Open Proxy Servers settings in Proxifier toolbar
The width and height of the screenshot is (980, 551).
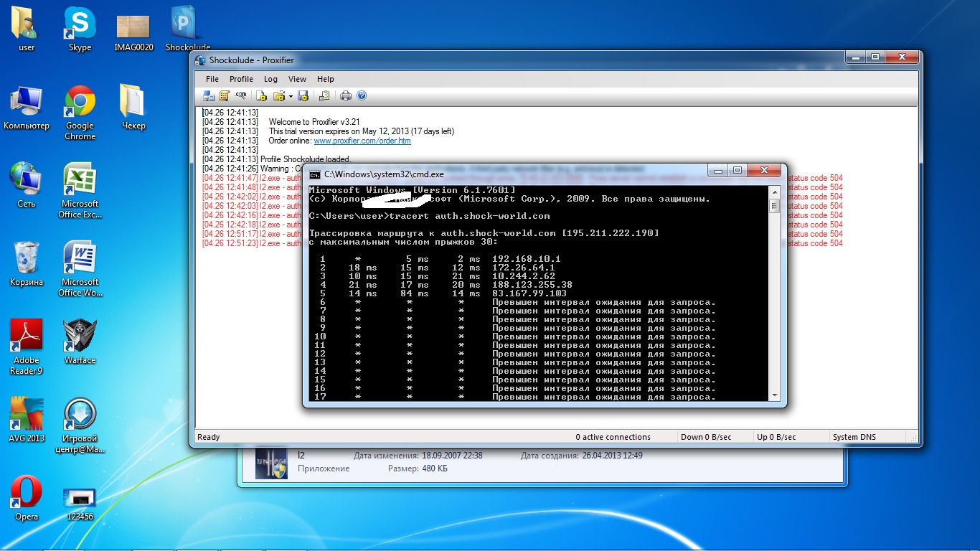click(x=209, y=96)
